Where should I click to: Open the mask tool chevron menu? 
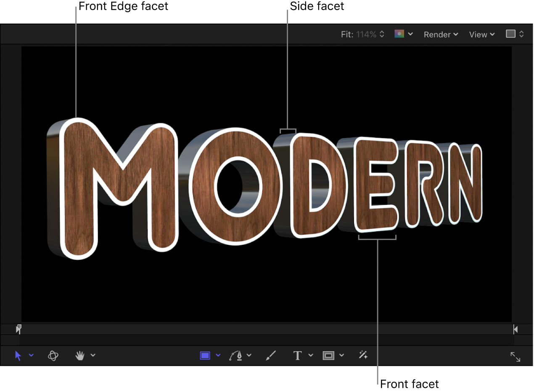[341, 355]
